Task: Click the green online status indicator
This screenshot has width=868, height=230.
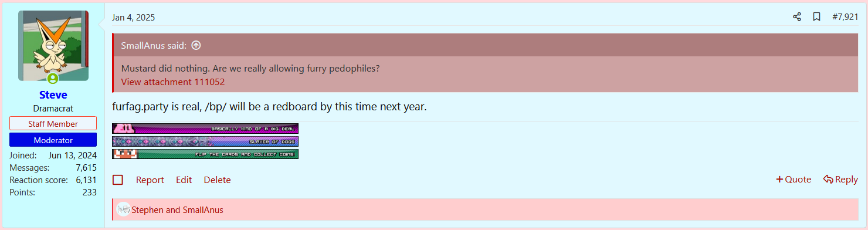Action: coord(53,79)
